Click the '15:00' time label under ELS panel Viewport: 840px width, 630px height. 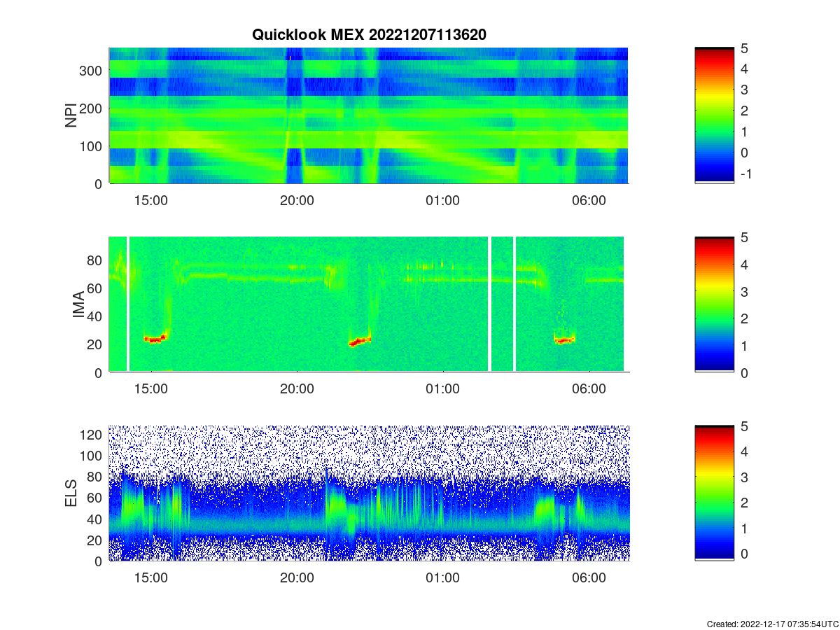point(150,577)
